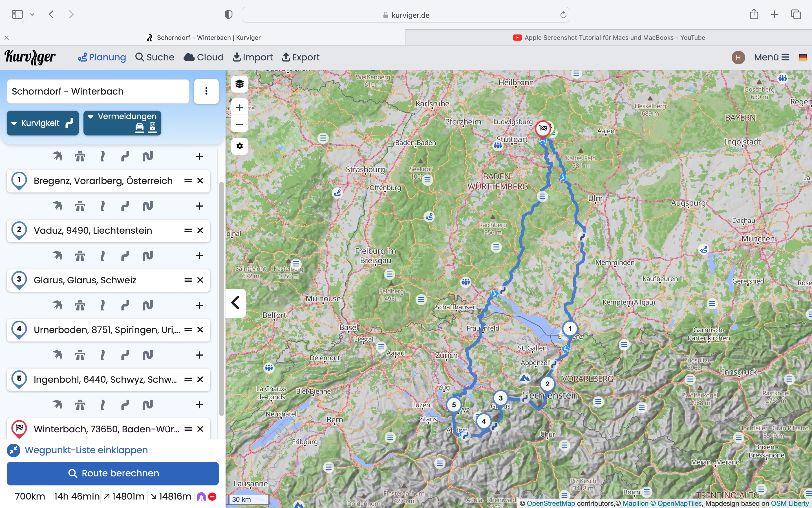Click the user avatar H
The image size is (812, 508).
pyautogui.click(x=738, y=58)
